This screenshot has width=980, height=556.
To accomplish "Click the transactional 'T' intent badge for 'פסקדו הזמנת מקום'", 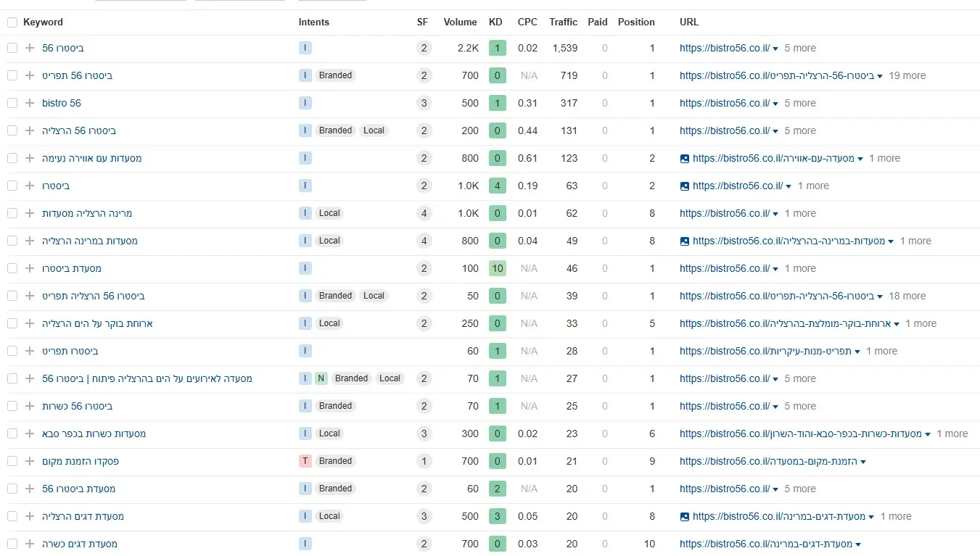I will click(305, 461).
